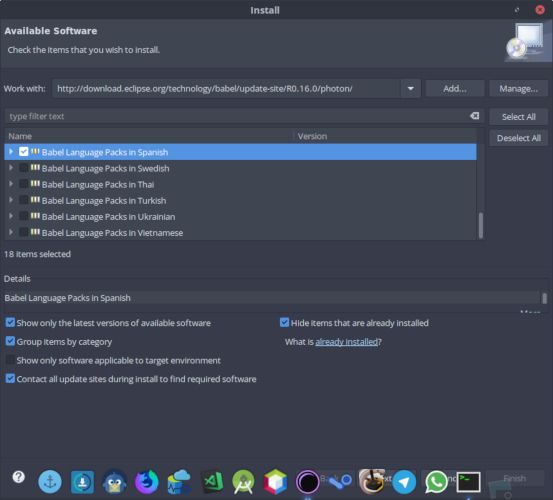This screenshot has width=553, height=500.
Task: Open the download manager dock icon
Action: click(x=82, y=482)
